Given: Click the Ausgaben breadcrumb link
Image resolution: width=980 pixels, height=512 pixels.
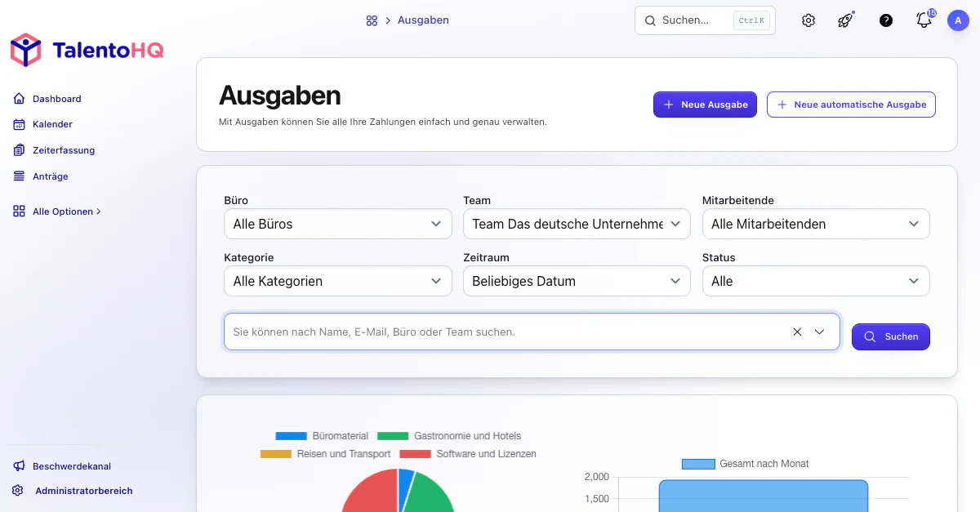Looking at the screenshot, I should (x=423, y=20).
